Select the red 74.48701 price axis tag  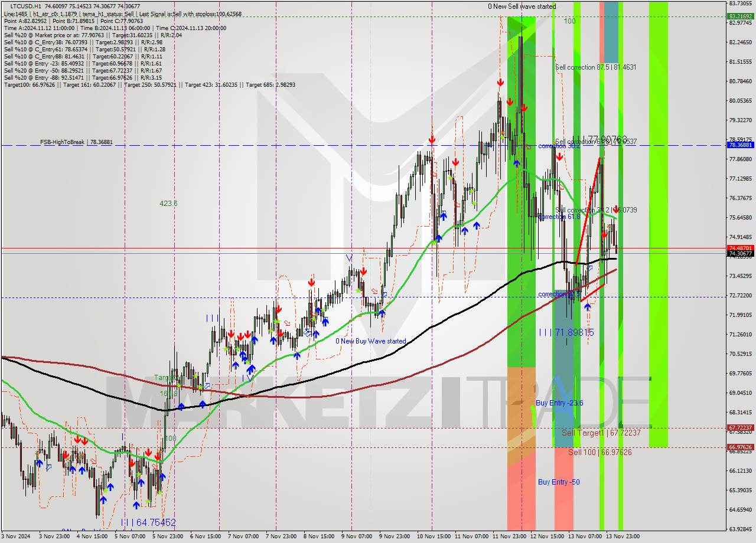point(740,248)
